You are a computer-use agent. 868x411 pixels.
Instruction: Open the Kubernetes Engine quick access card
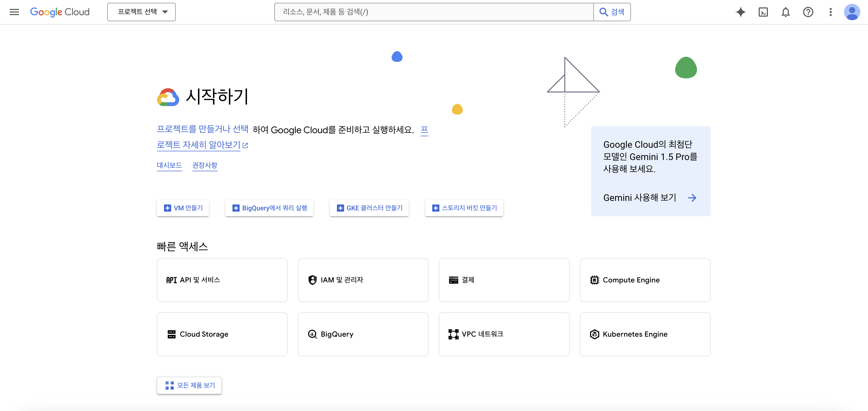(644, 334)
